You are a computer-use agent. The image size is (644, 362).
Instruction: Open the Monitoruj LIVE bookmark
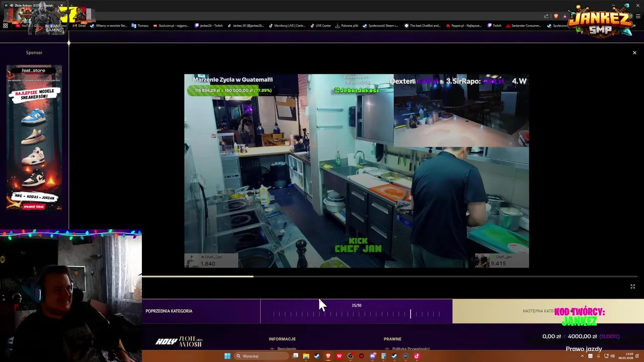tap(287, 26)
